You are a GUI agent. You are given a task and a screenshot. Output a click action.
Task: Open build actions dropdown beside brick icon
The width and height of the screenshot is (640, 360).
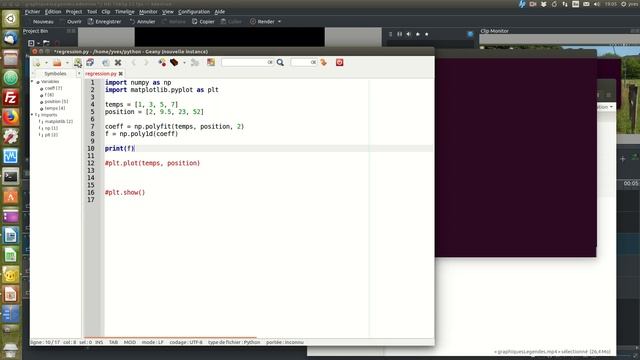coord(184,63)
